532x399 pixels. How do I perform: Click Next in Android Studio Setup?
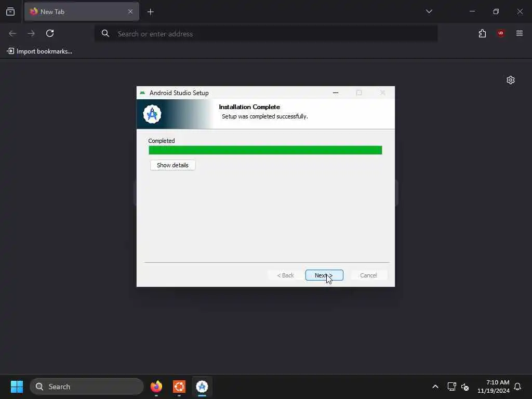(x=324, y=275)
